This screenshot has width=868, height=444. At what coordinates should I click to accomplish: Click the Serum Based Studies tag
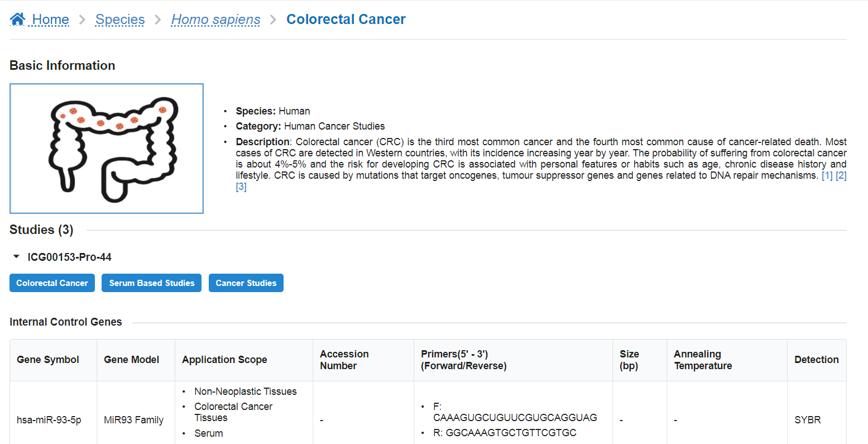[152, 283]
